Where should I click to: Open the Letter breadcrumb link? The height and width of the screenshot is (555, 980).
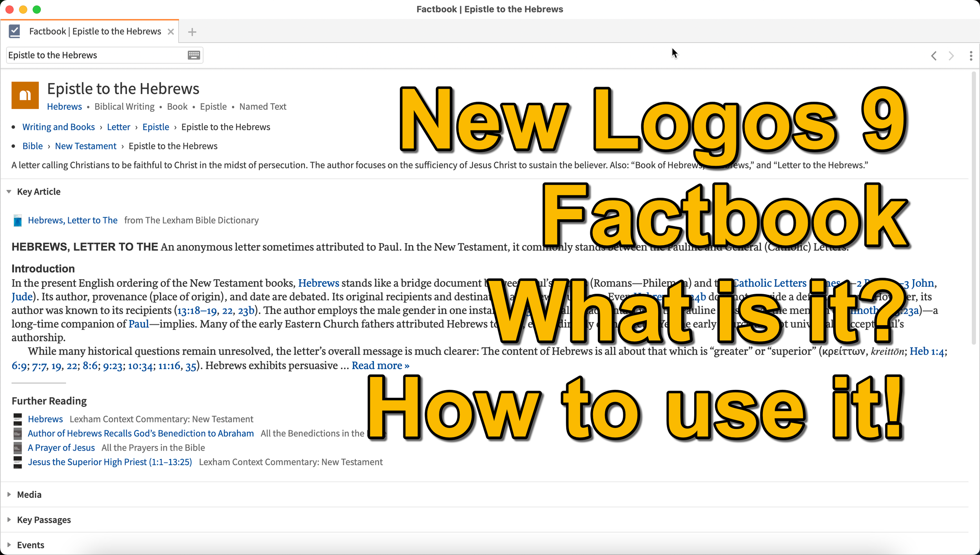click(x=118, y=127)
